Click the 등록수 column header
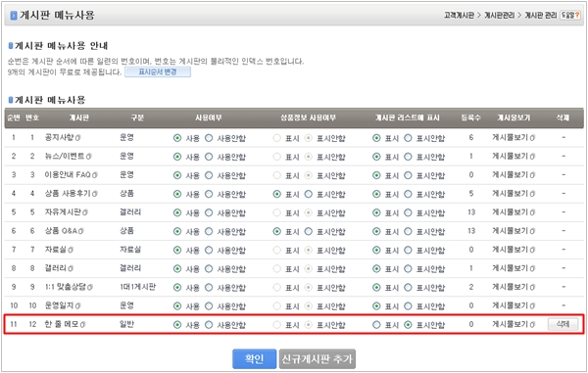Screen dimensions: 588x373 click(x=470, y=117)
